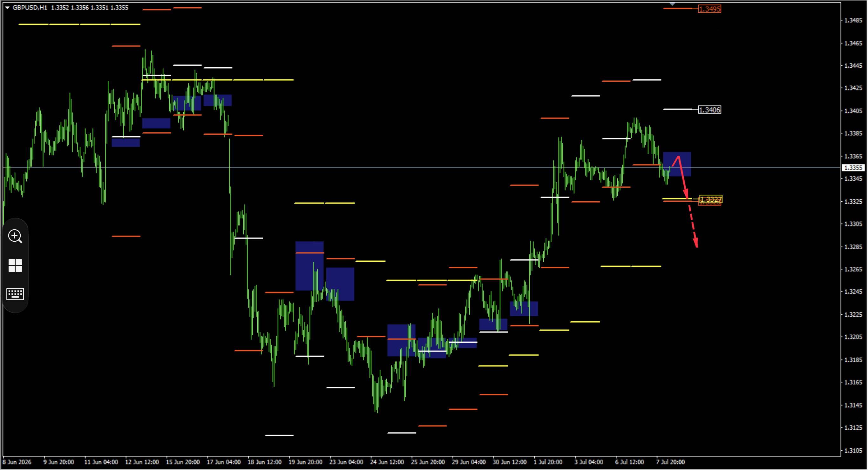Click the 8 Jun 2026 date label
This screenshot has height=470, width=868.
17,462
